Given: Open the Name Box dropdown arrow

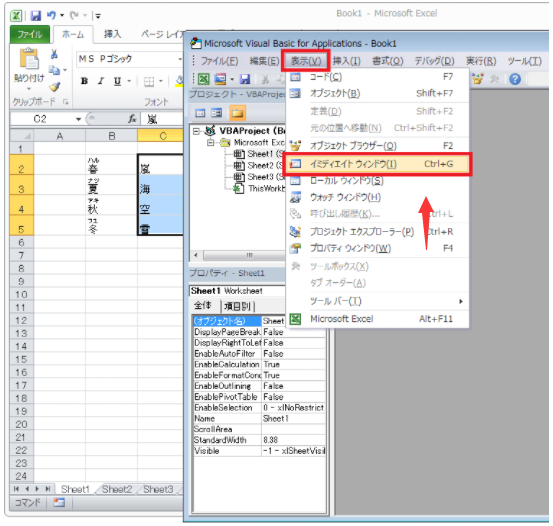Looking at the screenshot, I should point(78,119).
